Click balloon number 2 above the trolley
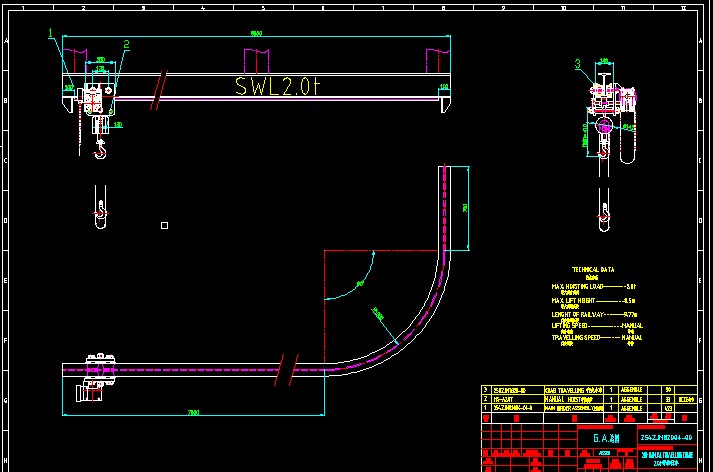Screen dimensions: 713x472 point(126,45)
